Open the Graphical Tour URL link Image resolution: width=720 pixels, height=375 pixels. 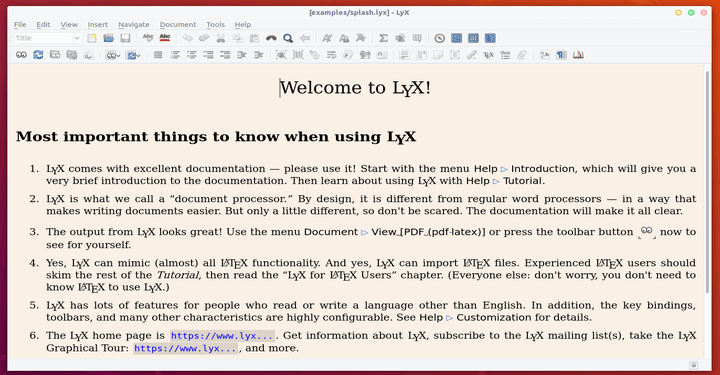(186, 348)
